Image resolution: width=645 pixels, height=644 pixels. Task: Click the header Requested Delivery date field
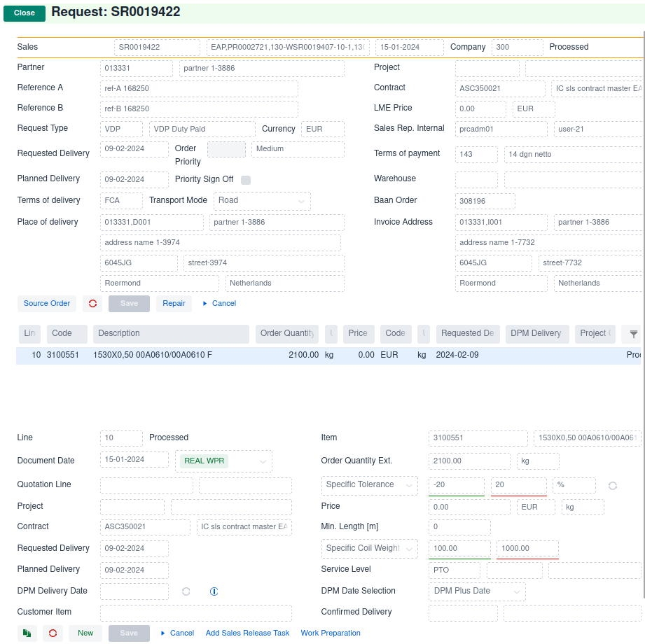(x=134, y=149)
